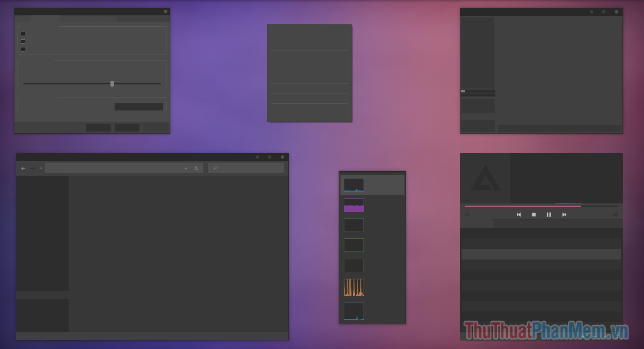Click the explorer search box magnifier field

pyautogui.click(x=246, y=168)
